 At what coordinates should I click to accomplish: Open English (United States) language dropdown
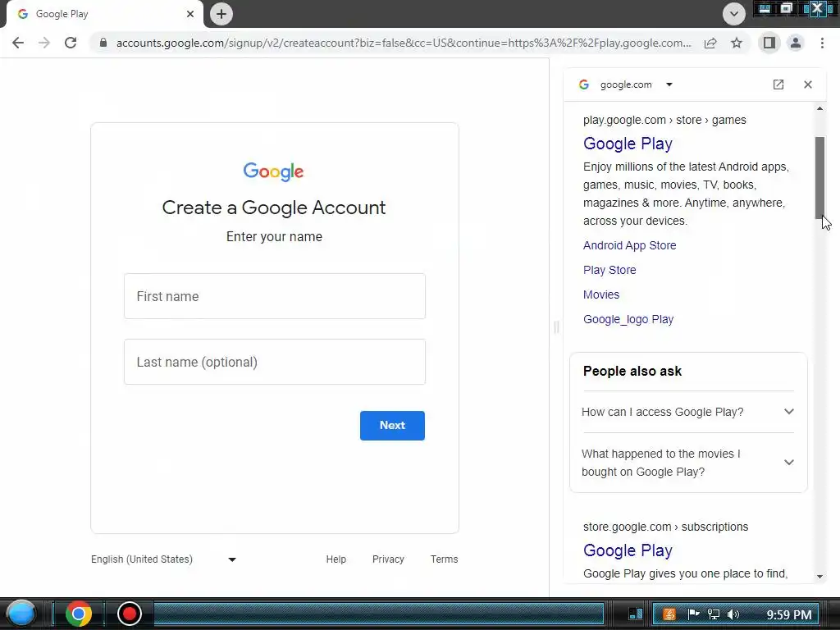point(164,559)
